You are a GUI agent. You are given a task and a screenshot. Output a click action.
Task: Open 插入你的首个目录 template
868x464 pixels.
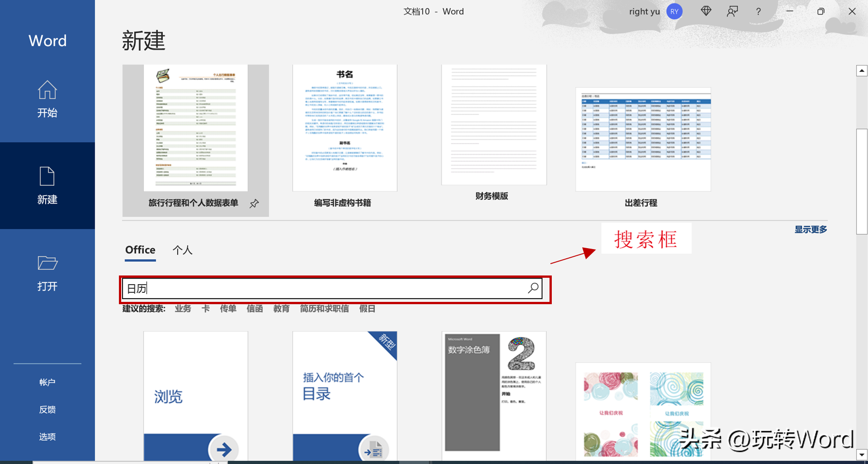345,396
